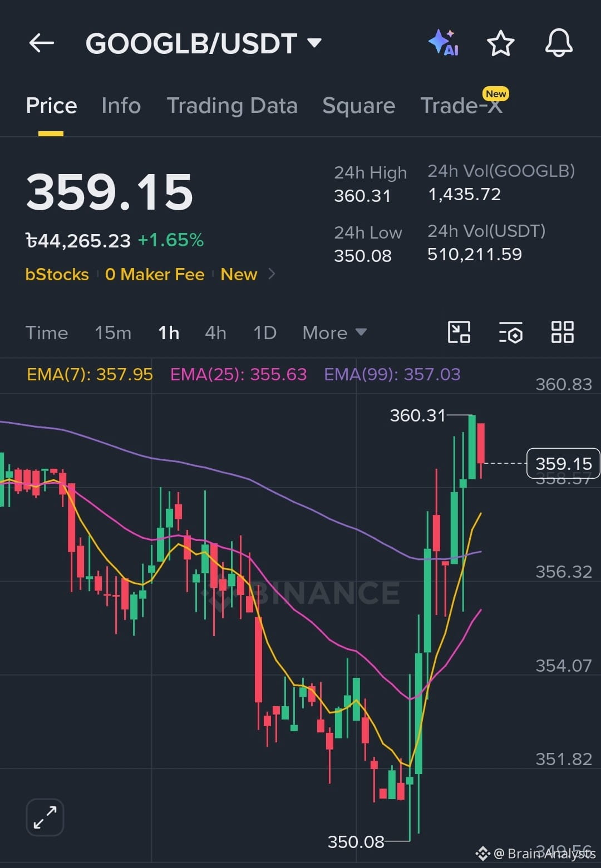Open the GOOGLB/USDT pair selector dropdown
Screen dimensions: 601x868
[204, 43]
